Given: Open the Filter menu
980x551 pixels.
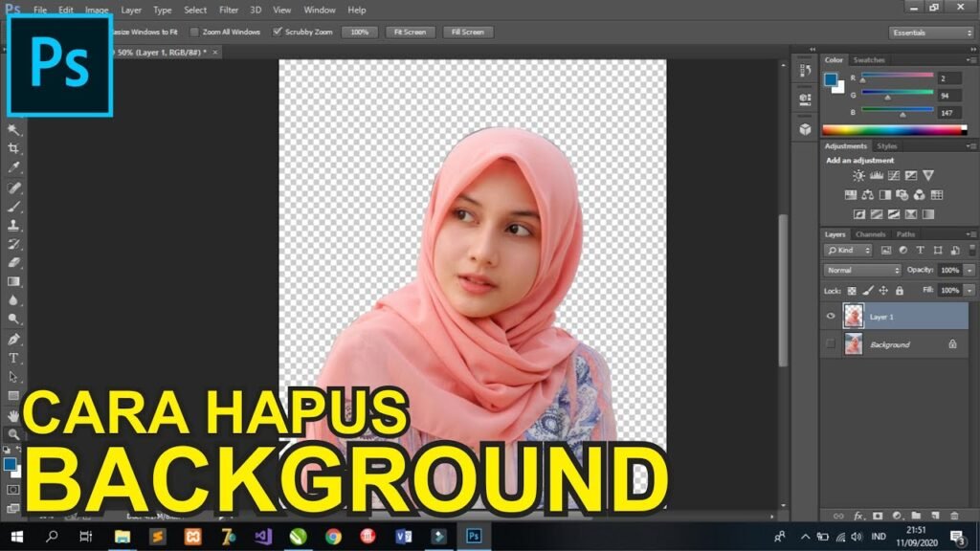Looking at the screenshot, I should tap(229, 10).
